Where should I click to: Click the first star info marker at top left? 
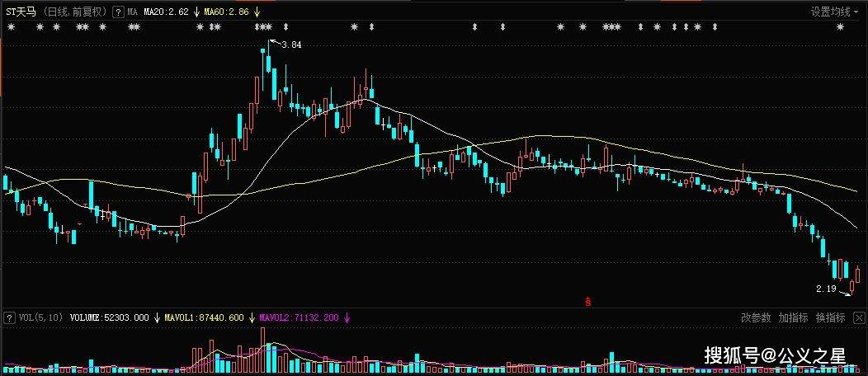click(x=11, y=27)
